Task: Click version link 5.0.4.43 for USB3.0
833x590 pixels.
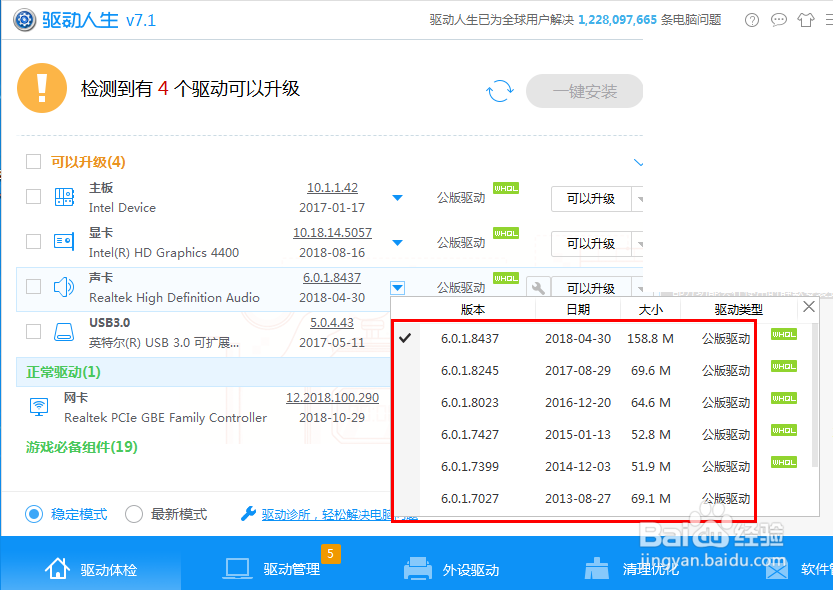Action: (x=332, y=322)
